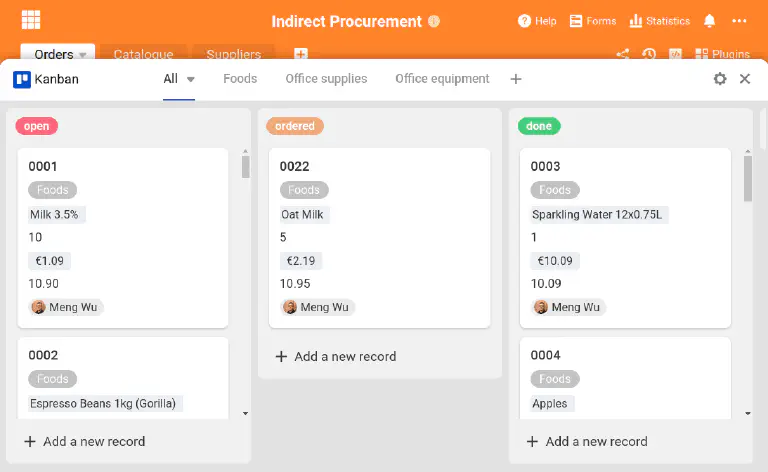
Task: Click done column scroll down arrow
Action: 748,414
